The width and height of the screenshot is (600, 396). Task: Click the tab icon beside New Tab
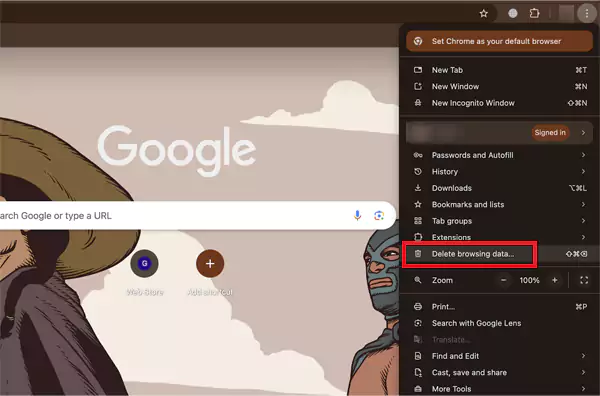[x=418, y=70]
